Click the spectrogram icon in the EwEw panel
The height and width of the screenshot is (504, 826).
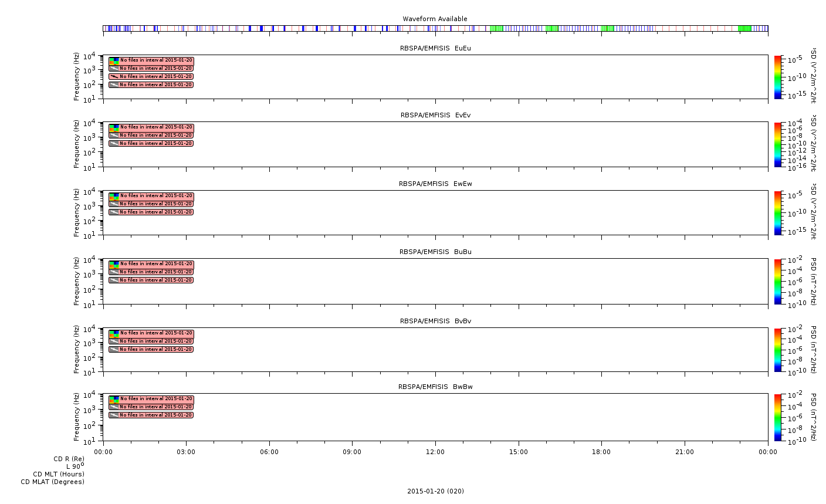(114, 196)
